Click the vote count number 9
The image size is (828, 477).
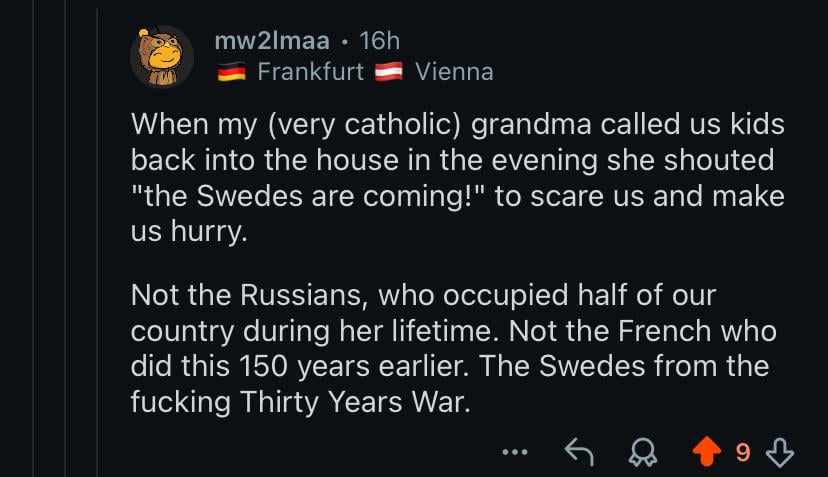point(742,453)
